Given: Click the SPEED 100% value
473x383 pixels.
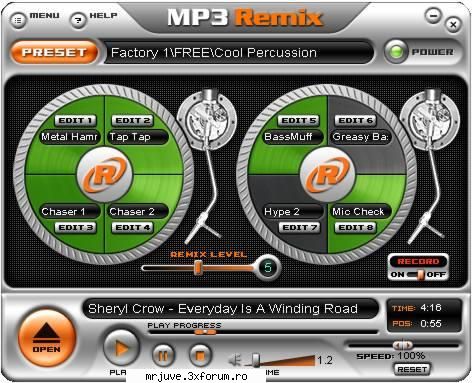Looking at the screenshot, I should pyautogui.click(x=411, y=356).
